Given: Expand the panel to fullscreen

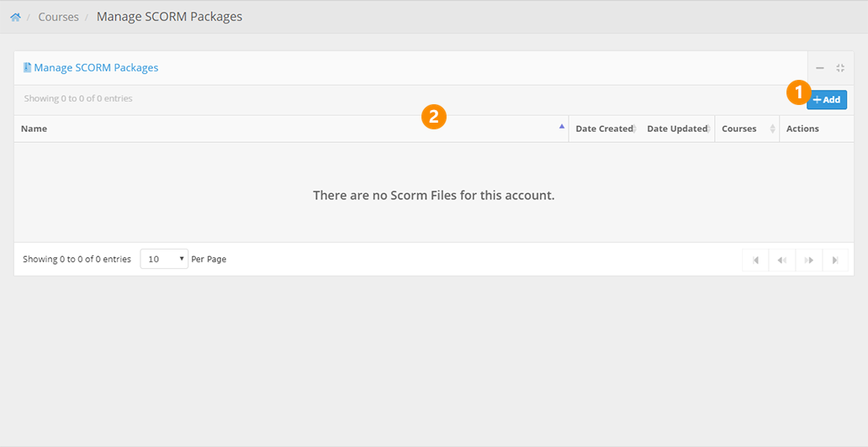Looking at the screenshot, I should tap(840, 68).
